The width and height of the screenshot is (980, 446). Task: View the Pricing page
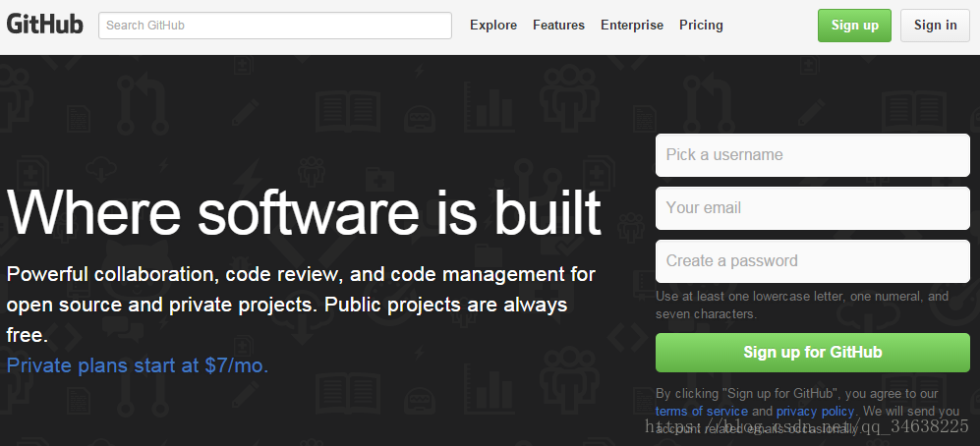pyautogui.click(x=701, y=25)
